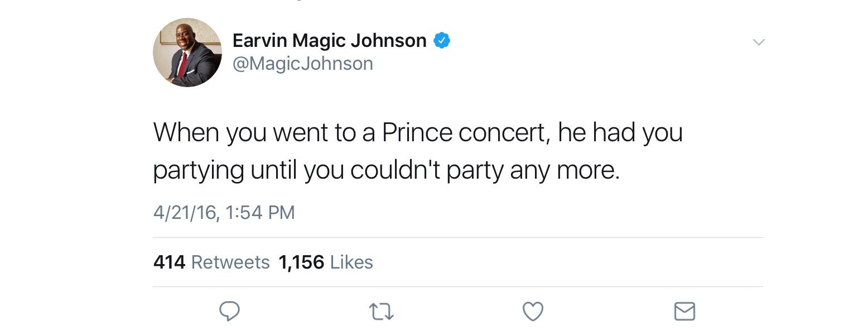The height and width of the screenshot is (330, 868).
Task: View the 414 retweet count number
Action: tap(169, 262)
